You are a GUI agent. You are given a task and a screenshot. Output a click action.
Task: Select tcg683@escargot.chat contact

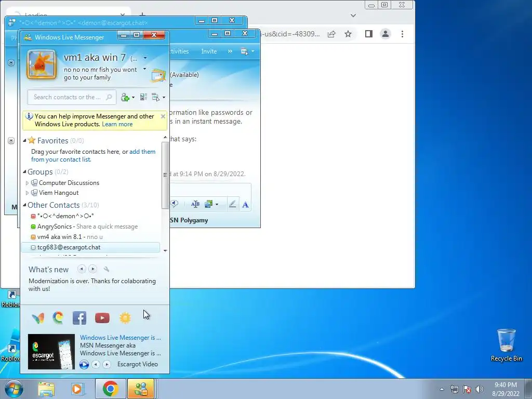point(90,247)
